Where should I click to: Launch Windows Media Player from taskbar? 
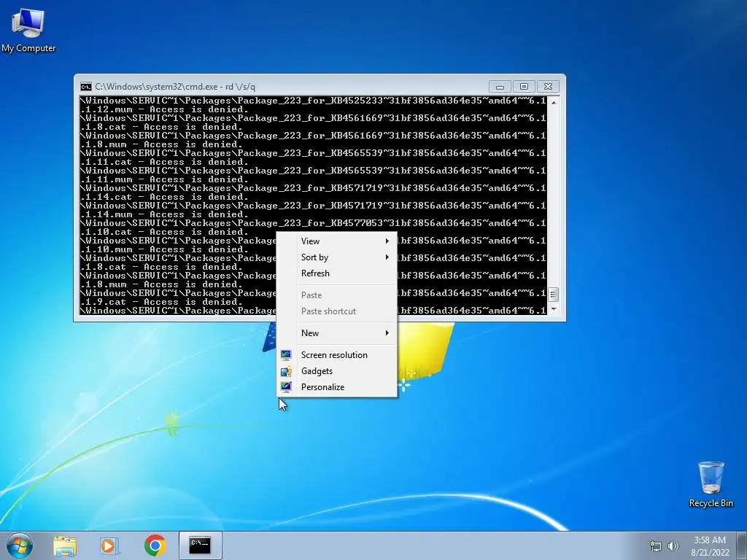(109, 545)
